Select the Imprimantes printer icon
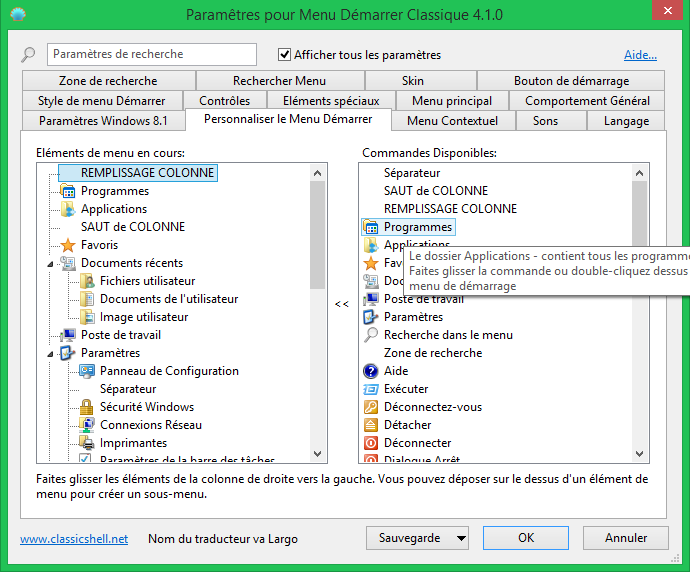690x572 pixels. click(x=87, y=443)
